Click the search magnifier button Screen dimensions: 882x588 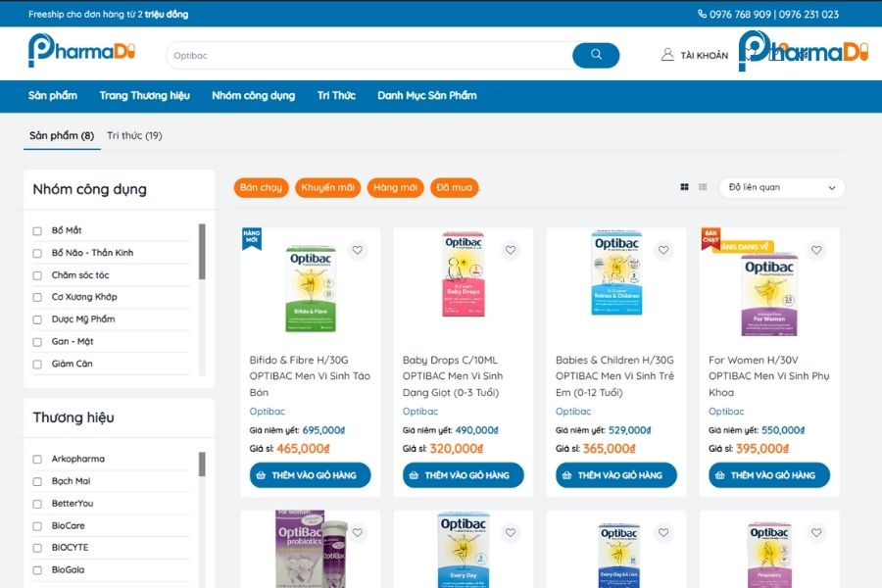point(595,55)
